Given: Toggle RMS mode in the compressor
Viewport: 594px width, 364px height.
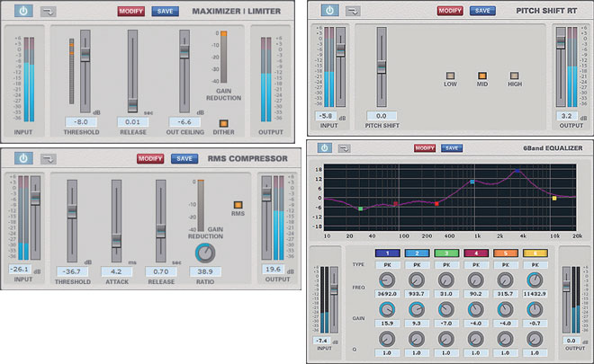Looking at the screenshot, I should tap(238, 203).
